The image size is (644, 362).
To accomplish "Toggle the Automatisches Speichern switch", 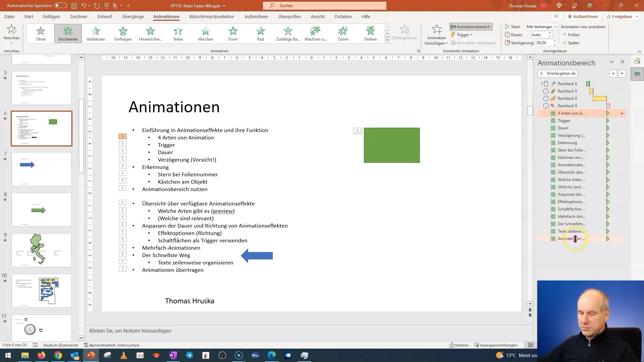I will 60,6.
